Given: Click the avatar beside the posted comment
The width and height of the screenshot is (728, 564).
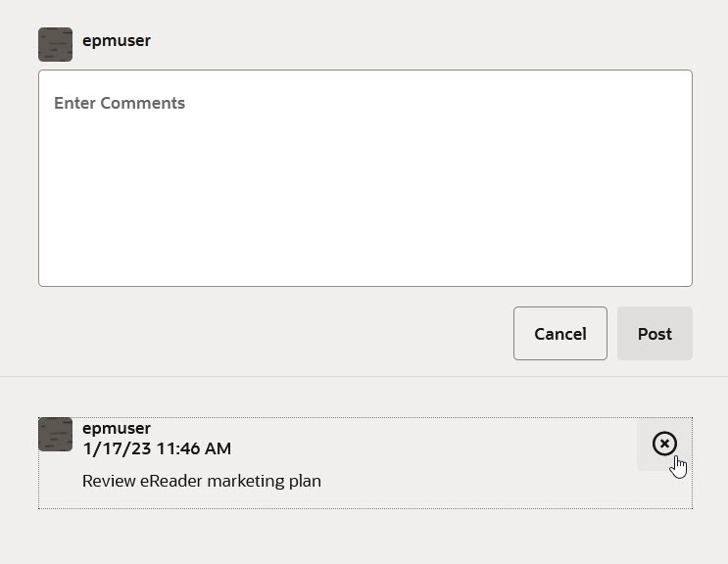Looking at the screenshot, I should point(55,434).
